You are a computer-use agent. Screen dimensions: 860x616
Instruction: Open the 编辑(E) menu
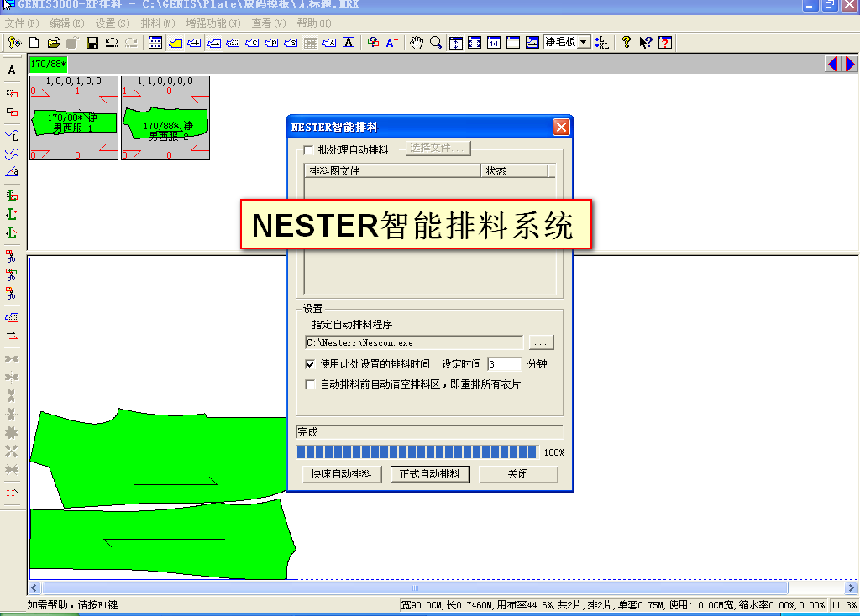(67, 23)
